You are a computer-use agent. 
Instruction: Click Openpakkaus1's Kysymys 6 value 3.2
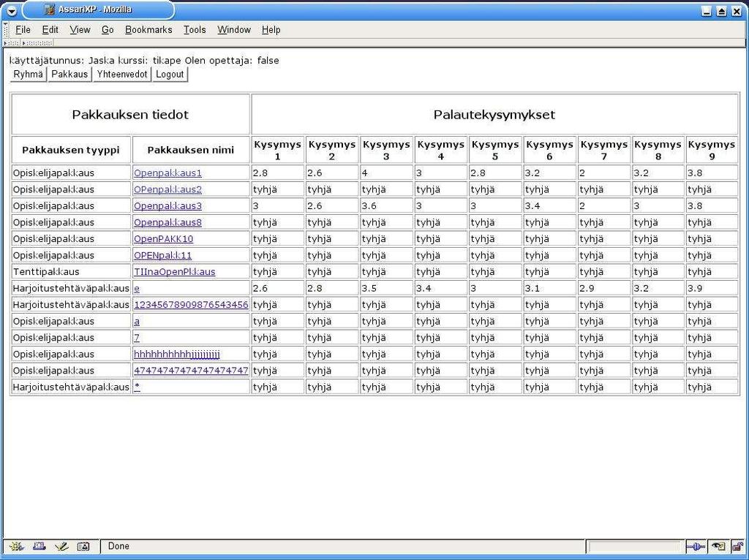tap(532, 173)
